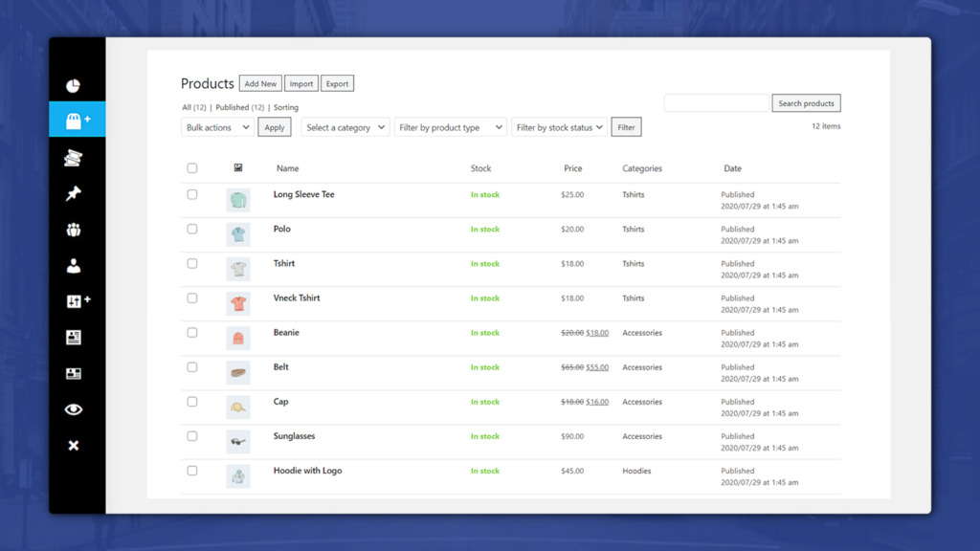
Task: Open the Sunglasses product name
Action: (294, 436)
